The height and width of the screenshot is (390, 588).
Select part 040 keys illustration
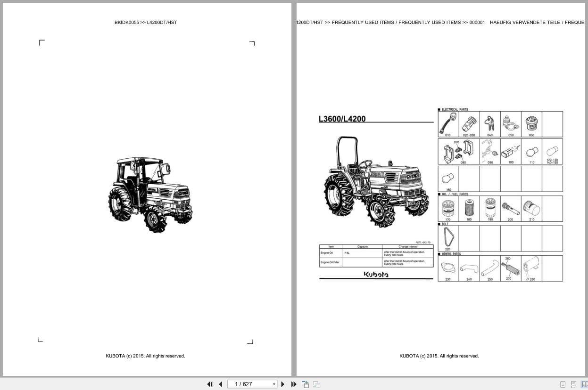pos(490,124)
